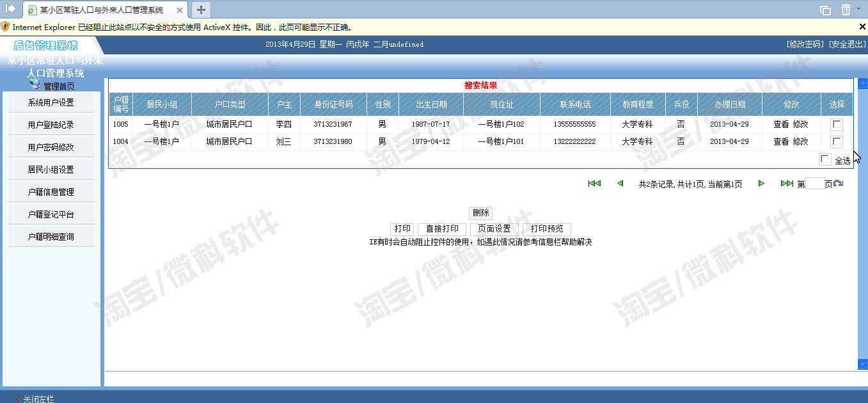This screenshot has height=403, width=868.
Task: Click phone number 13222222222 cell
Action: 574,141
